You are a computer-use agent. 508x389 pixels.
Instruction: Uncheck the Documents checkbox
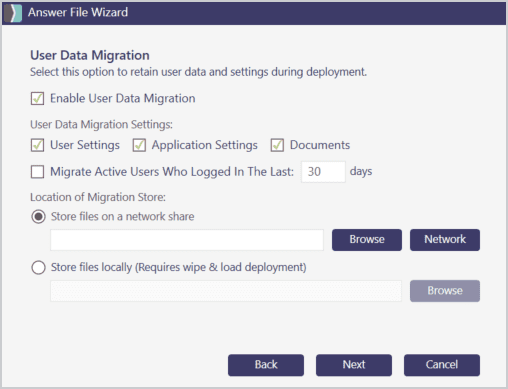[x=277, y=145]
